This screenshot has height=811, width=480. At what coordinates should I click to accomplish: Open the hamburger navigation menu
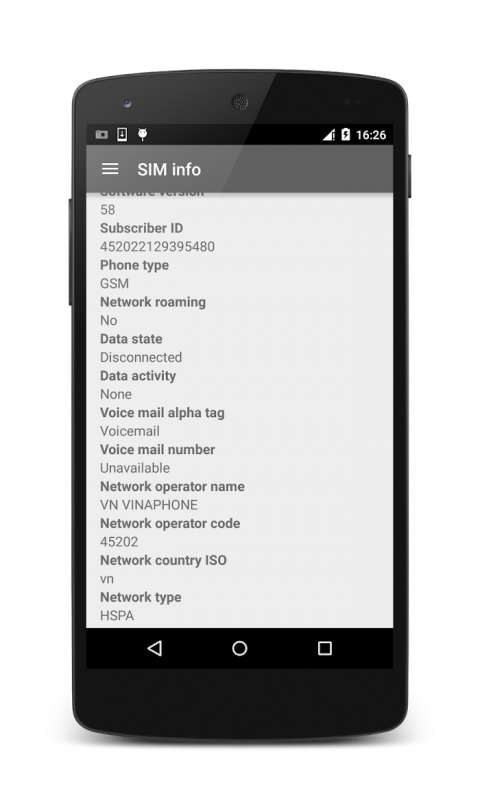(110, 169)
